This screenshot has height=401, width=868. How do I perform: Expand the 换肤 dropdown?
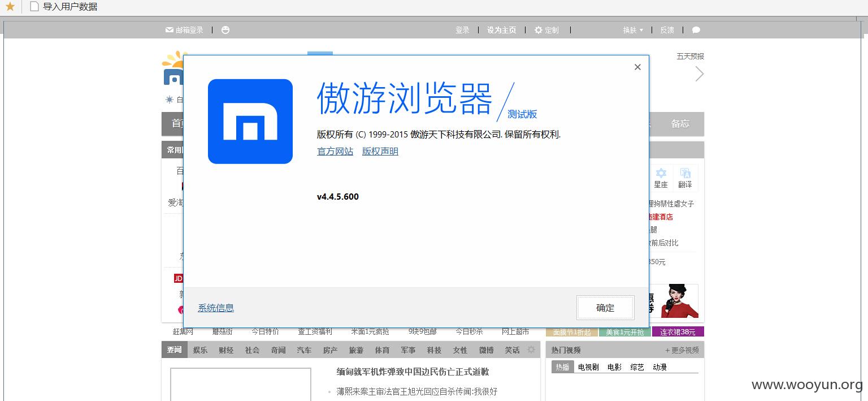click(633, 30)
